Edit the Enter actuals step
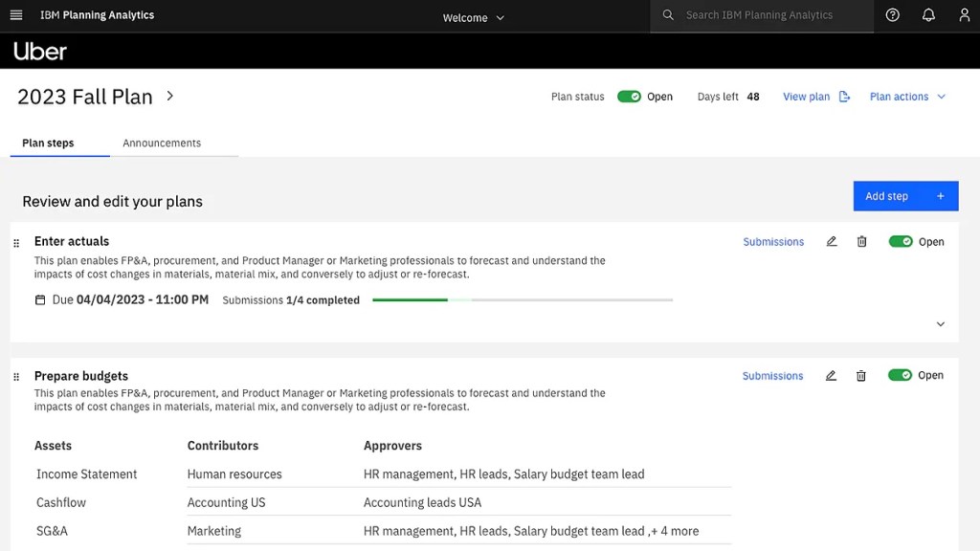The height and width of the screenshot is (551, 980). 831,242
